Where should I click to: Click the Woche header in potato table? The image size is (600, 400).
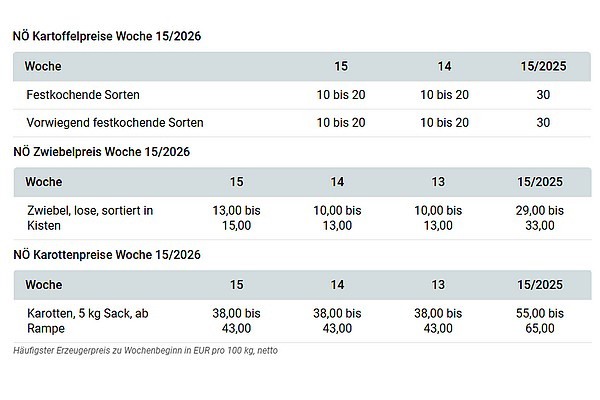click(x=43, y=67)
